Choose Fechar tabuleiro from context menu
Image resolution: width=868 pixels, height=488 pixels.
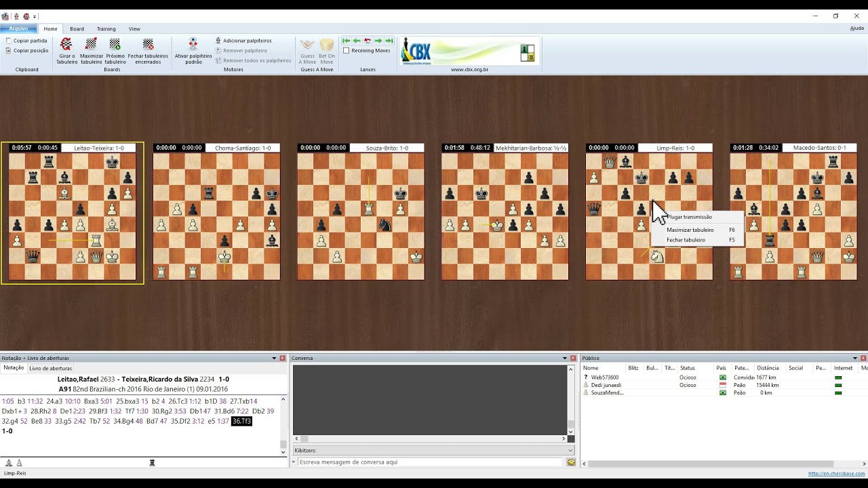pyautogui.click(x=697, y=240)
